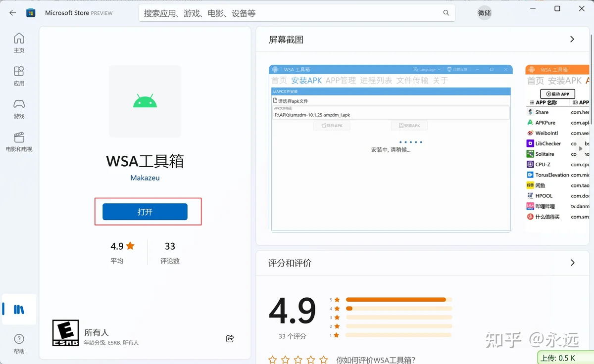Click 年龄分级: ESRB. 所有人 text

[111, 343]
